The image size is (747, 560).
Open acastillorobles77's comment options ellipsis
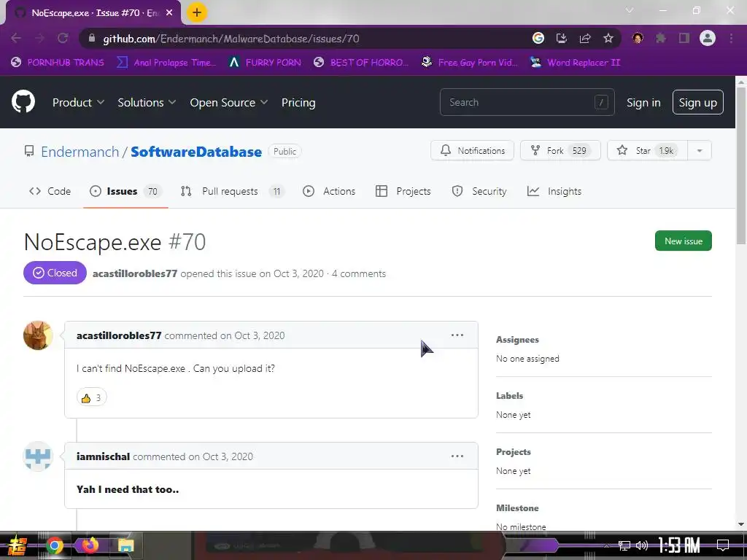point(457,335)
